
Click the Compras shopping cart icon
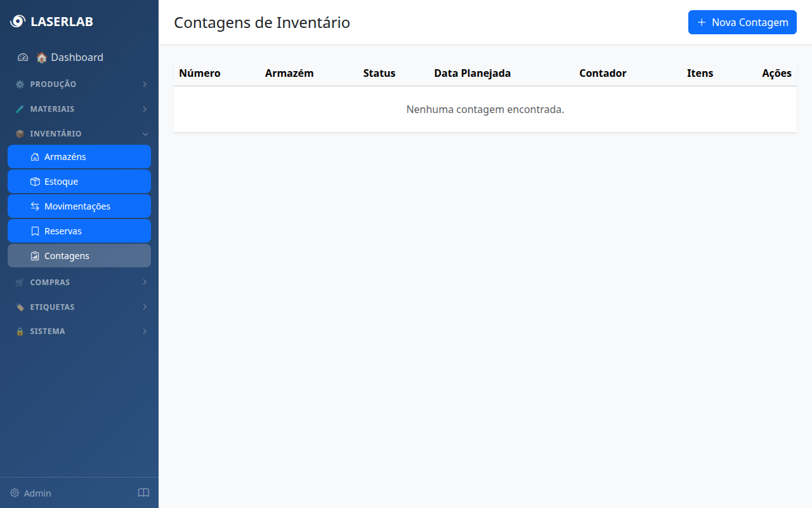click(20, 282)
